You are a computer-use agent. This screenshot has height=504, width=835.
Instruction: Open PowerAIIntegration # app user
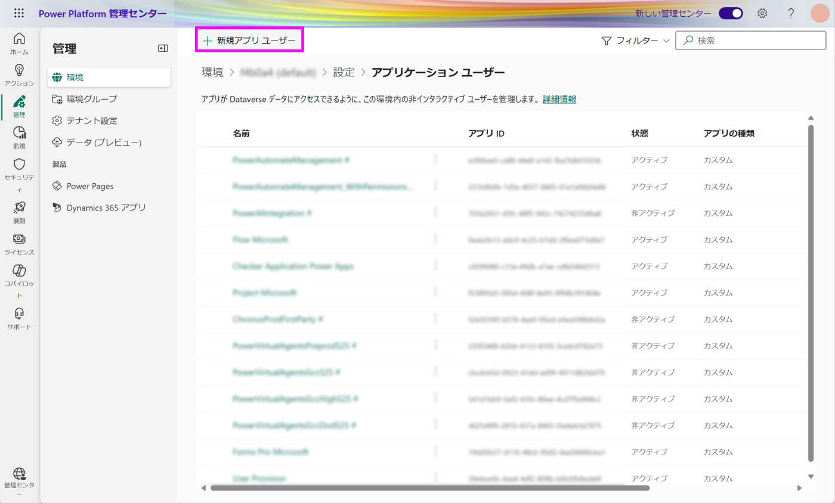tap(272, 213)
